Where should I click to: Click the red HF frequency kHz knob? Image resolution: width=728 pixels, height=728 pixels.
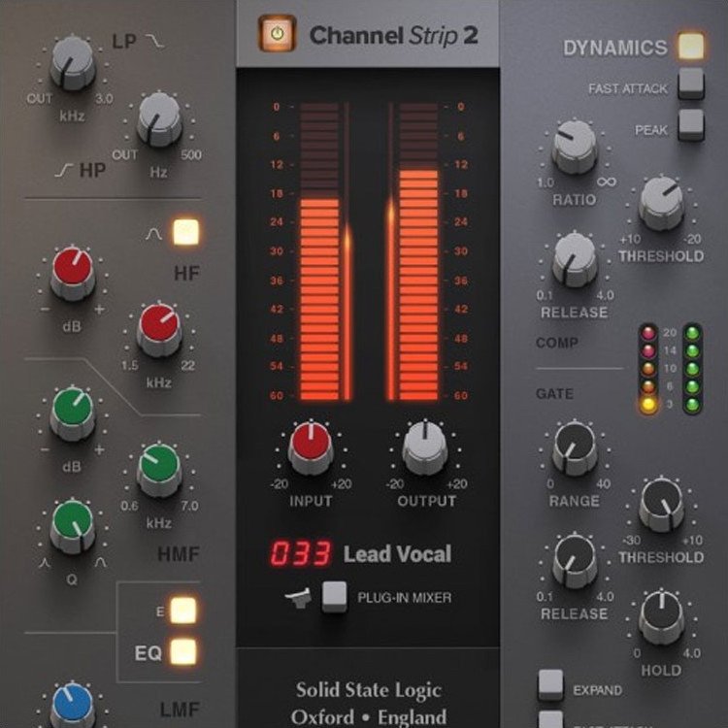159,331
